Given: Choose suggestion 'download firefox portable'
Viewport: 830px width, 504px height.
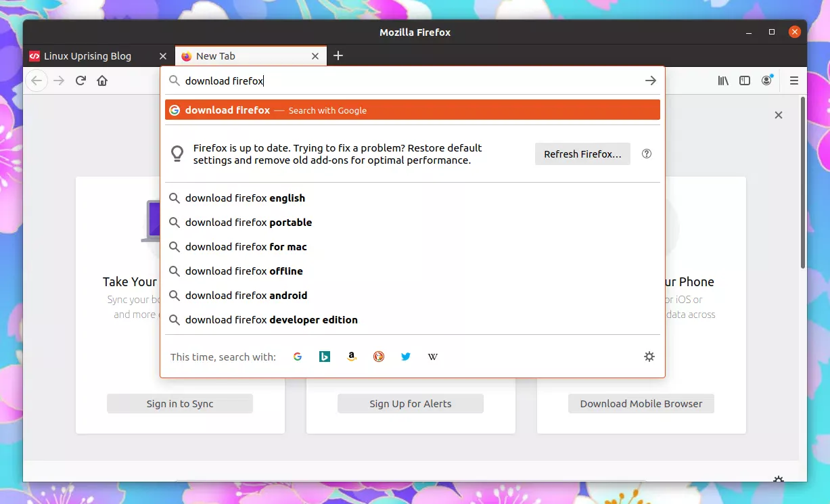Looking at the screenshot, I should tap(413, 223).
